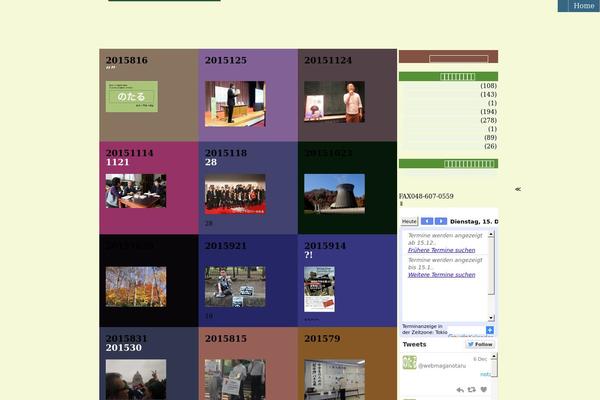
Task: Click the man with microphone thumbnail
Action: click(x=334, y=102)
